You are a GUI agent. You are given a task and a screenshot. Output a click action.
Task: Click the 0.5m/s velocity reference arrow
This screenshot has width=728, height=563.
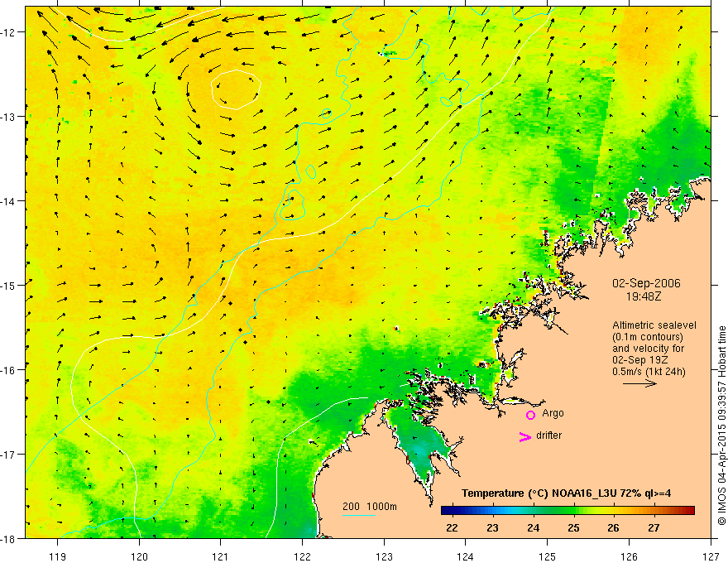639,383
